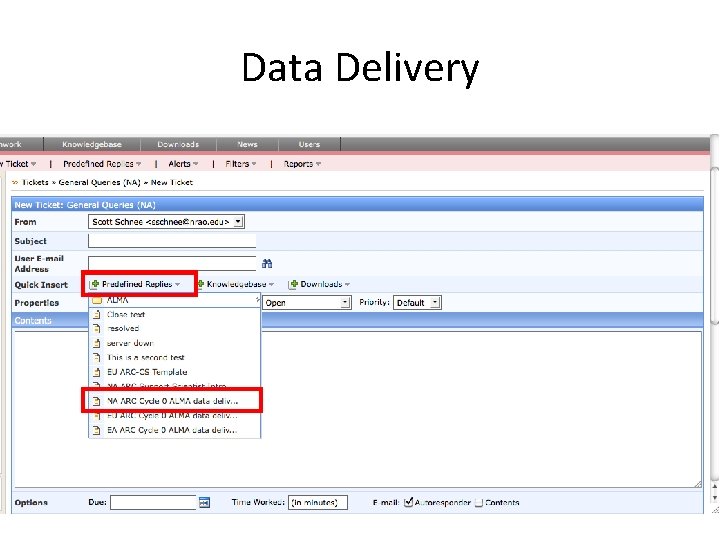Click into the Due date field
This screenshot has height=540, width=720.
click(153, 502)
